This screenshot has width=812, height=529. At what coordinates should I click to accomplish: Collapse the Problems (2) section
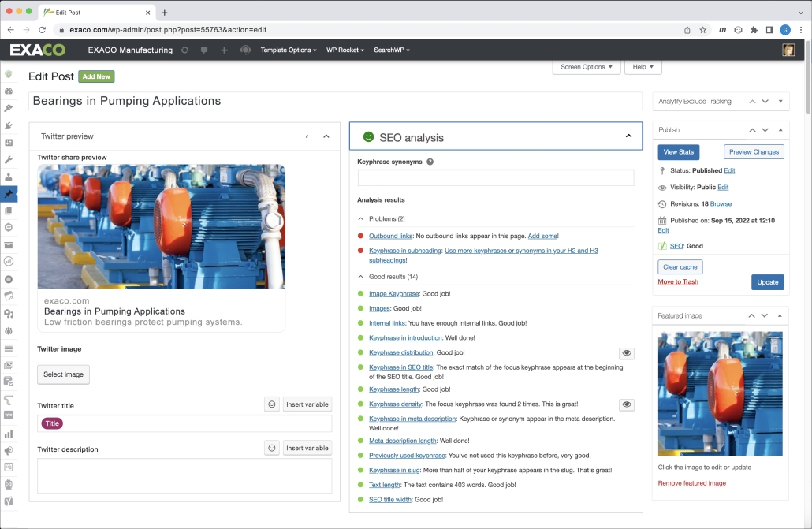(x=362, y=219)
